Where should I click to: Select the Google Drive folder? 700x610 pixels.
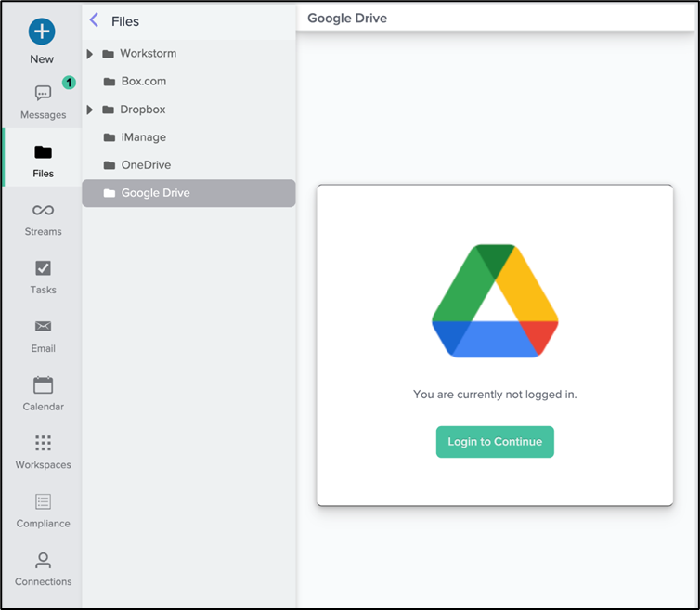point(188,193)
